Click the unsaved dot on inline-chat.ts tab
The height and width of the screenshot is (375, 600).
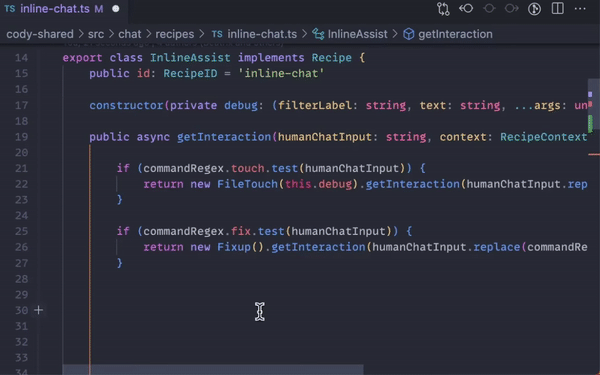coord(116,9)
